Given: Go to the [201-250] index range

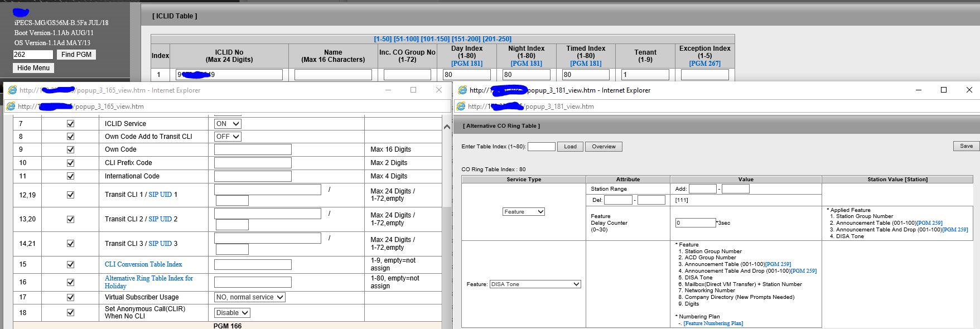Looking at the screenshot, I should click(x=496, y=39).
